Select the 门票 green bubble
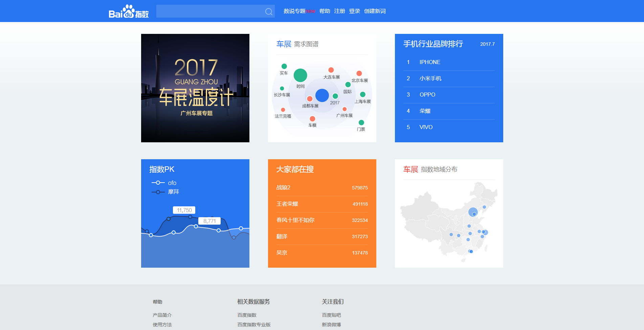Viewport: 644px width, 330px height. pos(361,123)
